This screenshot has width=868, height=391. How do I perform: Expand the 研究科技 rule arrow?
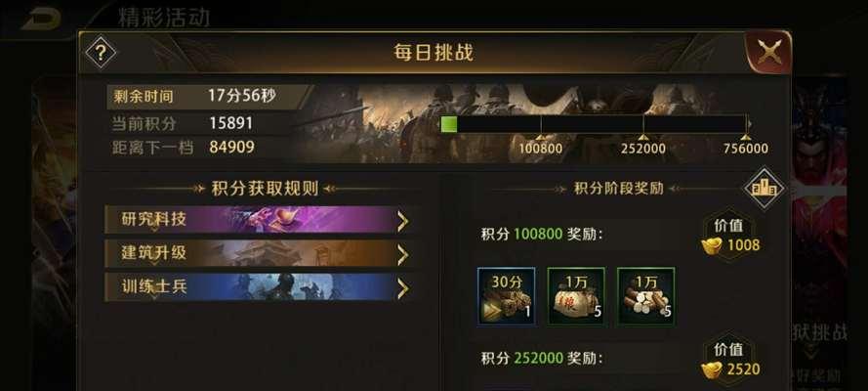point(402,221)
